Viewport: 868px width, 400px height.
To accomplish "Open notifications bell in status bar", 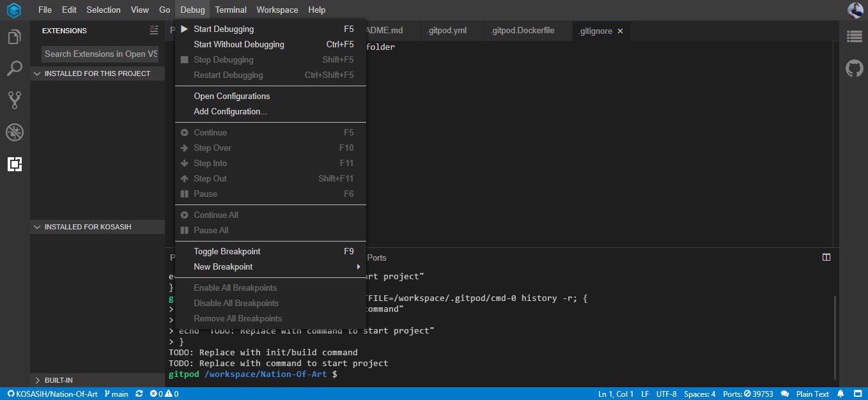I will pos(841,394).
